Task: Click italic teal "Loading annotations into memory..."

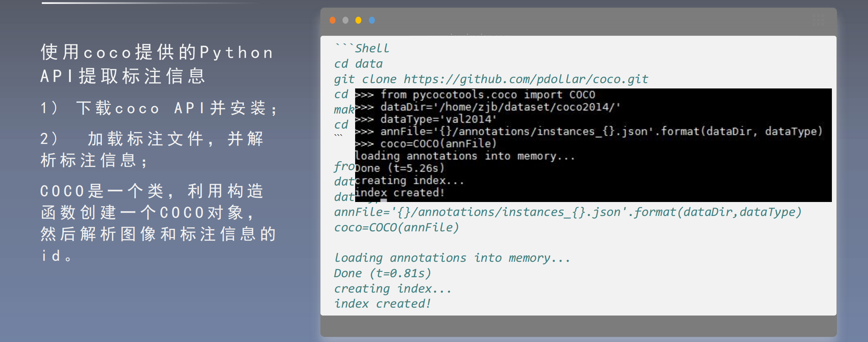Action: (x=452, y=258)
